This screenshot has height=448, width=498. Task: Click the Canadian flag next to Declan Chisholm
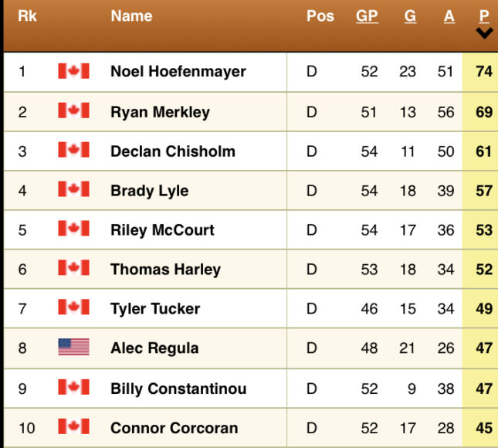[73, 151]
